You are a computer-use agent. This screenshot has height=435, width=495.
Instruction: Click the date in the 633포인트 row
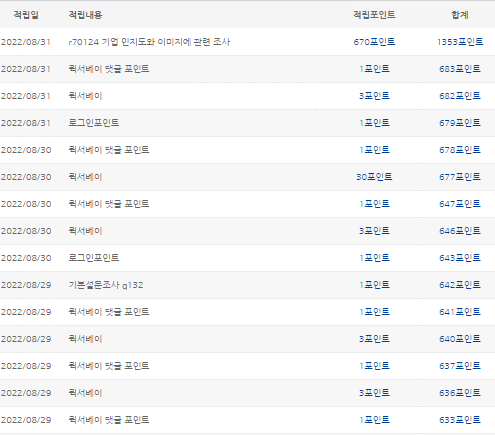[x=26, y=420]
